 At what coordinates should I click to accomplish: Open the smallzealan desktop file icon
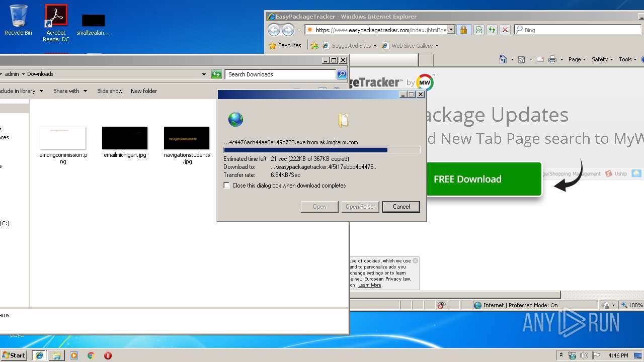(x=93, y=25)
